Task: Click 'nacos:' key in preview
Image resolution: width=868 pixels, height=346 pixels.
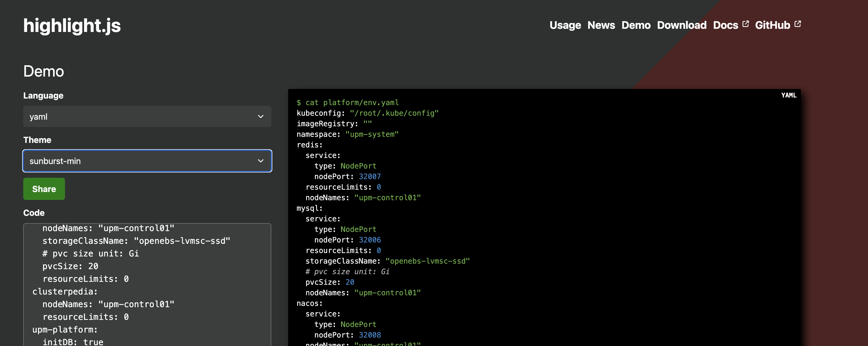Action: point(309,303)
